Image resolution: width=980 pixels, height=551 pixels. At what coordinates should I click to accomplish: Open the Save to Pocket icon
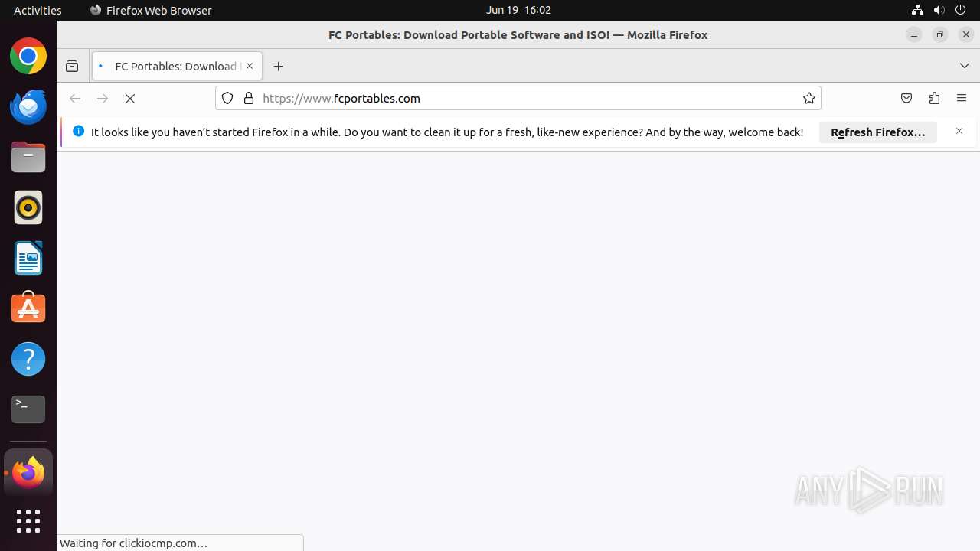(906, 98)
